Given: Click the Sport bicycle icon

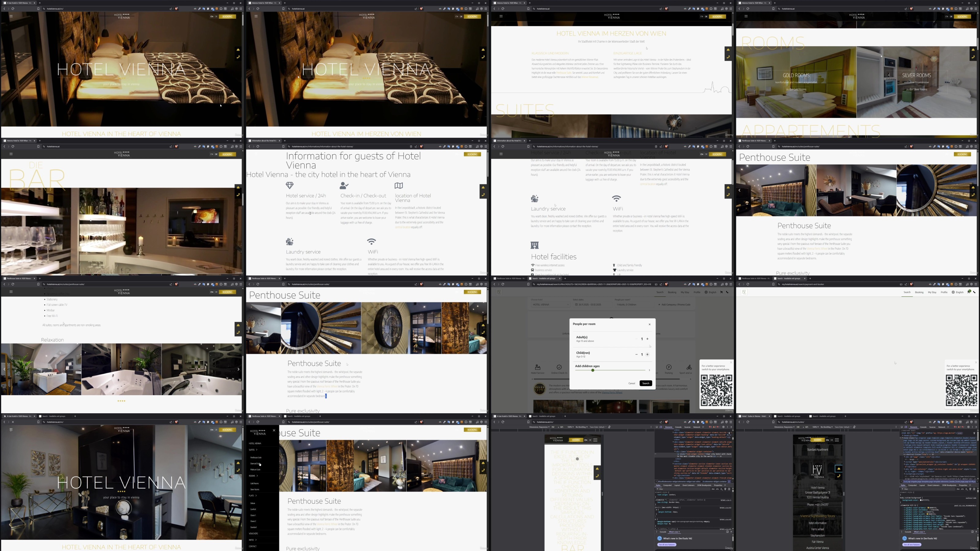Looking at the screenshot, I should click(x=689, y=367).
